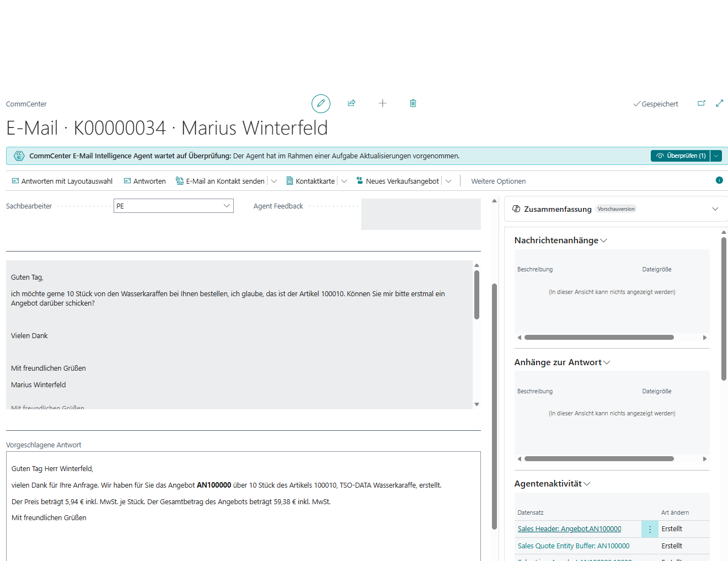
Task: Click E-Mail an Kontakt senden
Action: pos(220,181)
